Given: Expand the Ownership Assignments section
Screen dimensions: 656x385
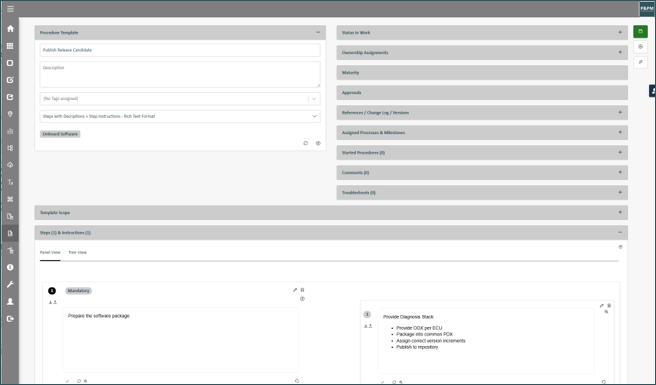Looking at the screenshot, I should pyautogui.click(x=482, y=52).
